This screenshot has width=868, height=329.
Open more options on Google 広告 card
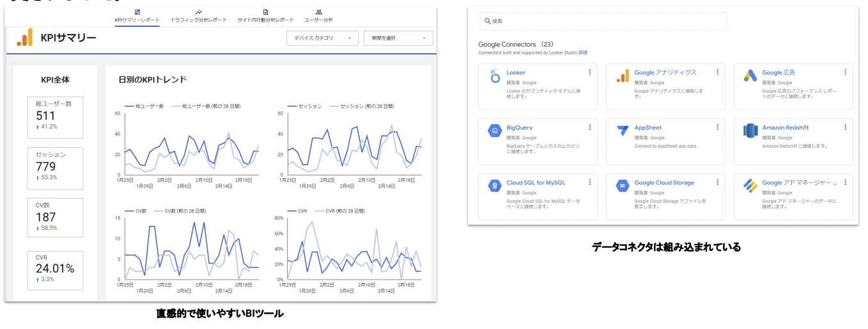point(845,72)
